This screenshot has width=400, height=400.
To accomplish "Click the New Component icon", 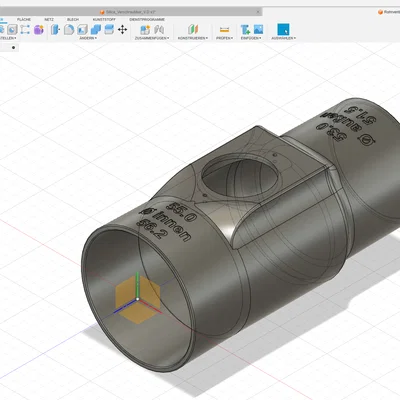I will point(145,30).
